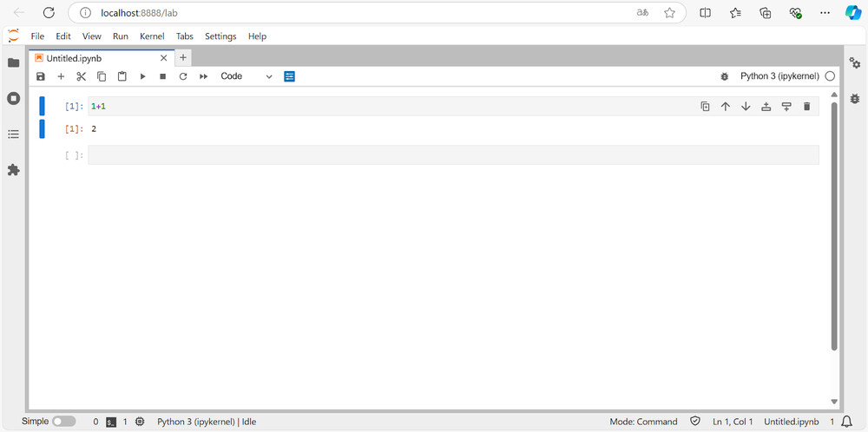Click the trusted notebook shield icon
The width and height of the screenshot is (868, 432).
[x=695, y=422]
